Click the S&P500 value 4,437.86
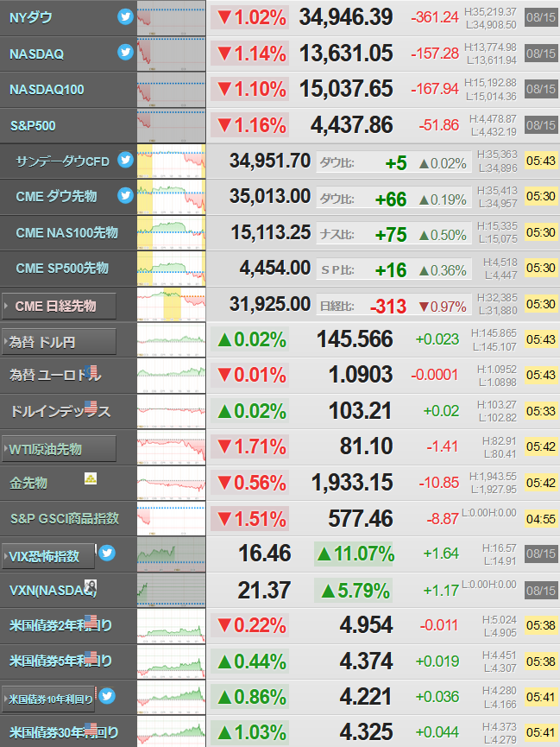The height and width of the screenshot is (747, 560). 352,125
